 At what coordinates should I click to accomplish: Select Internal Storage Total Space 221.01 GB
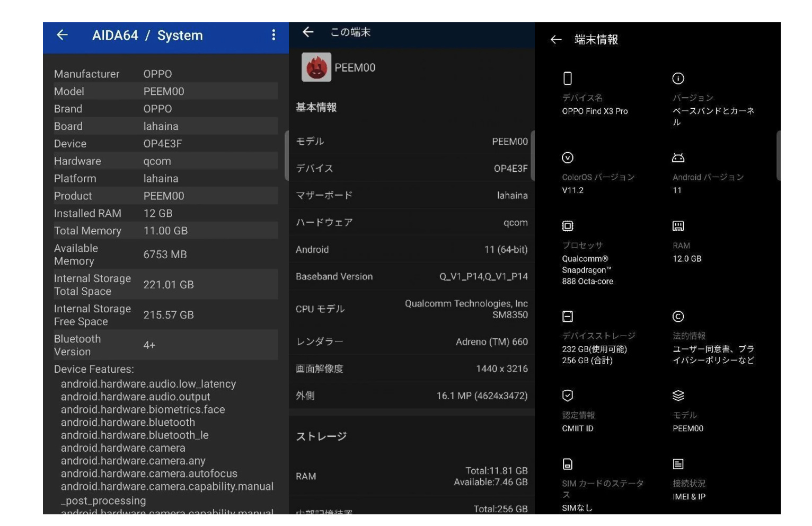tap(169, 285)
